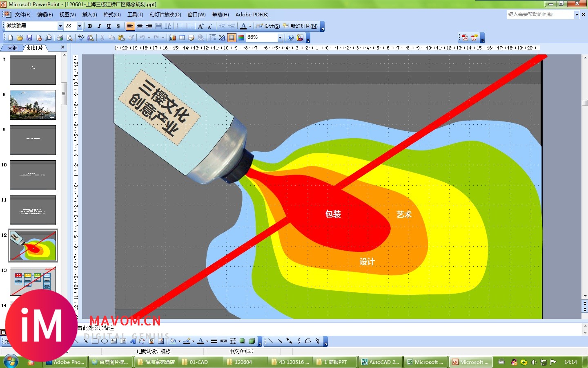The width and height of the screenshot is (588, 368).
Task: Toggle text shadow formatting
Action: [118, 26]
